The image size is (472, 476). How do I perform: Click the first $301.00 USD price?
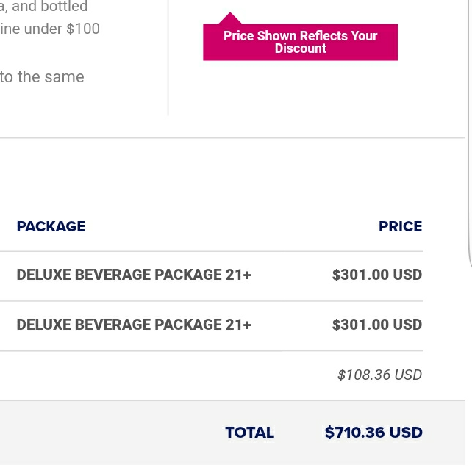click(x=377, y=275)
